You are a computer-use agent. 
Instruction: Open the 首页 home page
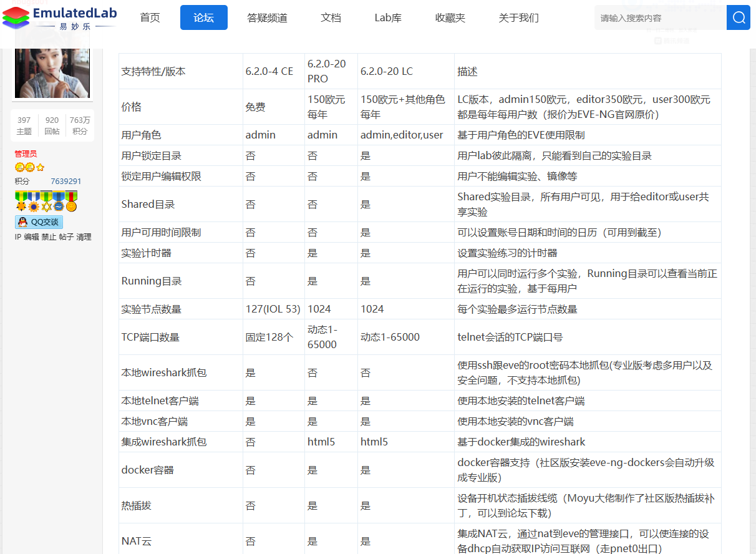150,17
